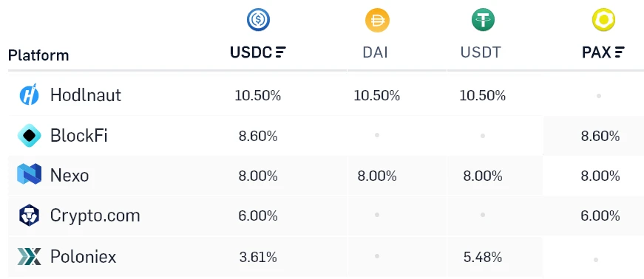Click the Nexo logo icon
This screenshot has width=644, height=279.
(x=29, y=174)
